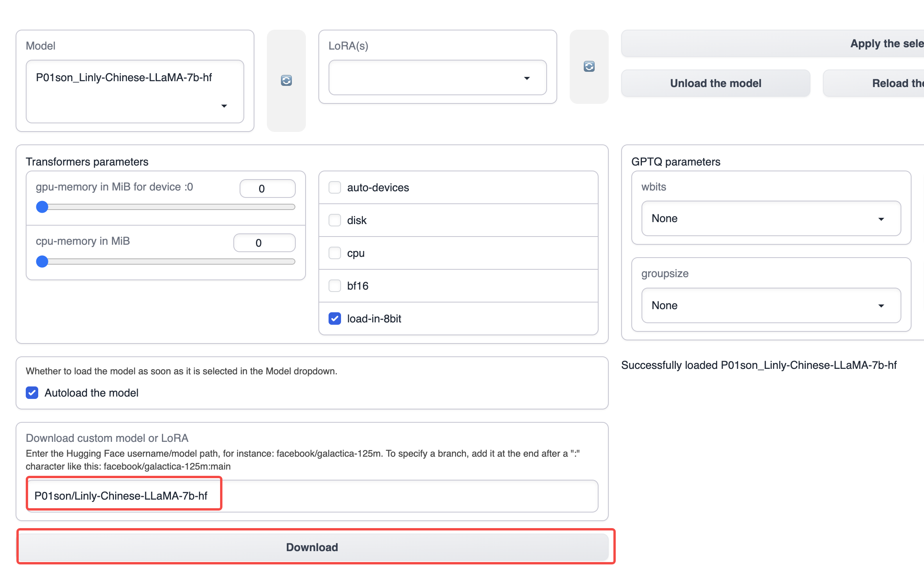Screen dimensions: 924x573
Task: Refresh the Model list icon
Action: pyautogui.click(x=286, y=80)
